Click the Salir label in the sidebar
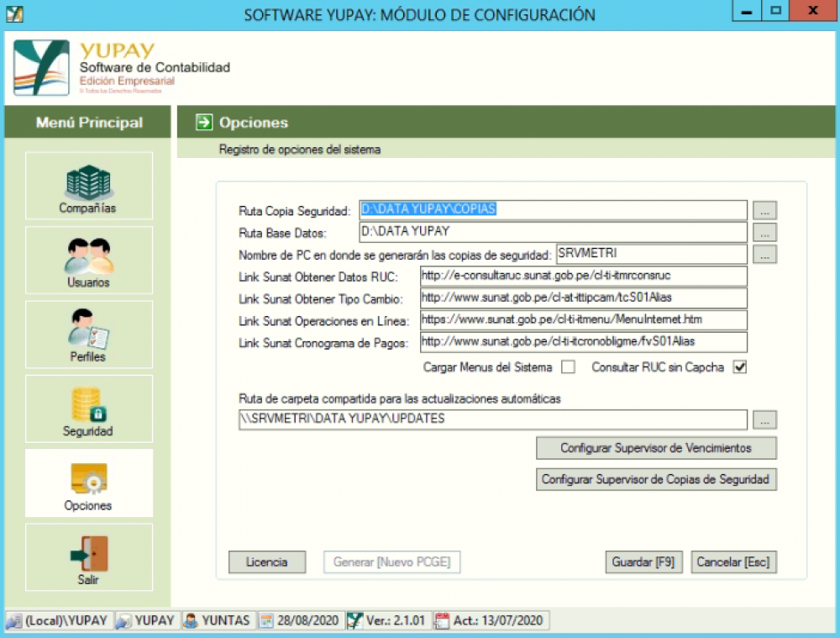Screen dimensions: 840x638 pos(88,579)
